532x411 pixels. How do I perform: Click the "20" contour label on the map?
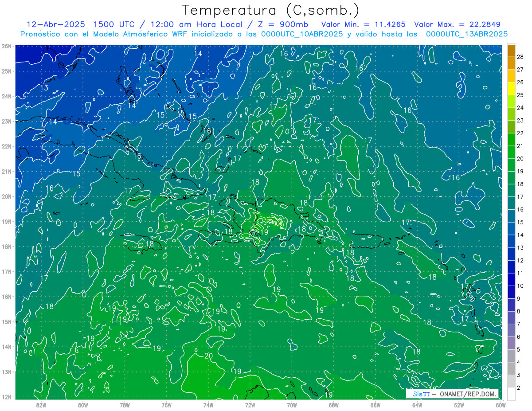pyautogui.click(x=208, y=356)
